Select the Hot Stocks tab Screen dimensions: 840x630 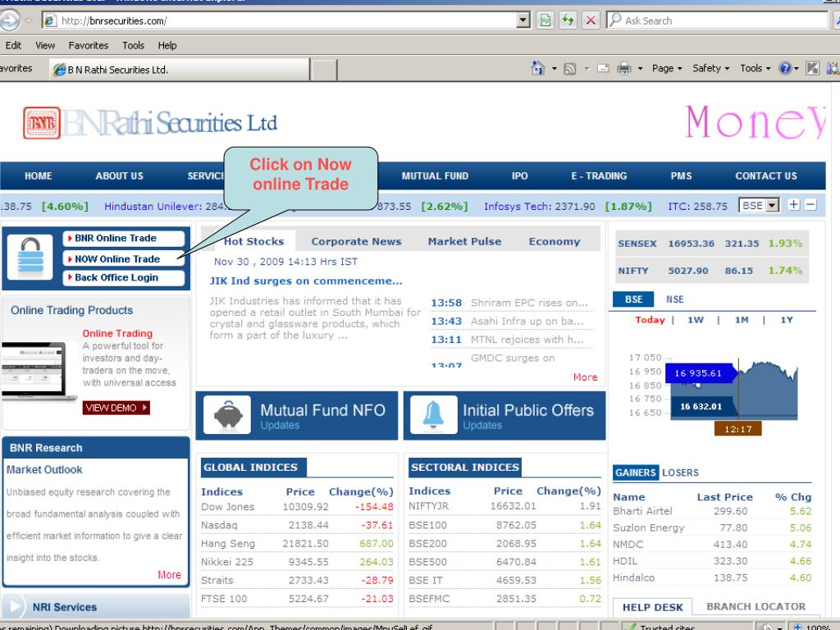(253, 242)
